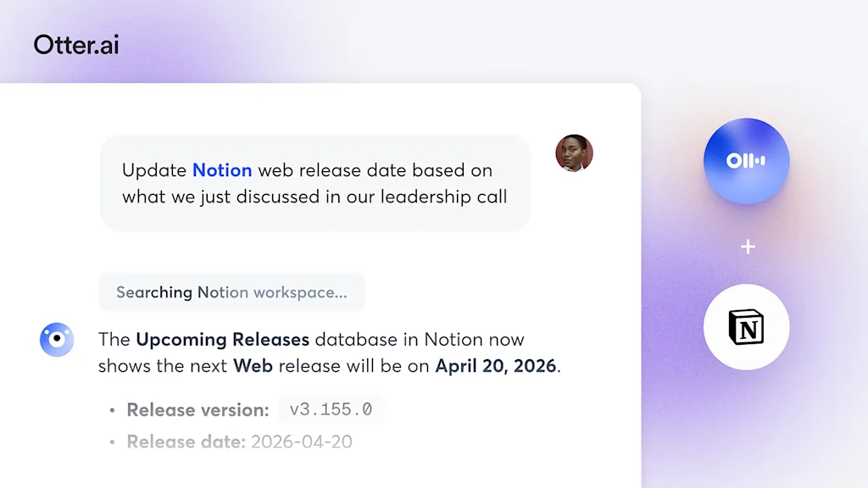Click the plus sign between app icons
This screenshot has height=488, width=868.
click(x=747, y=247)
